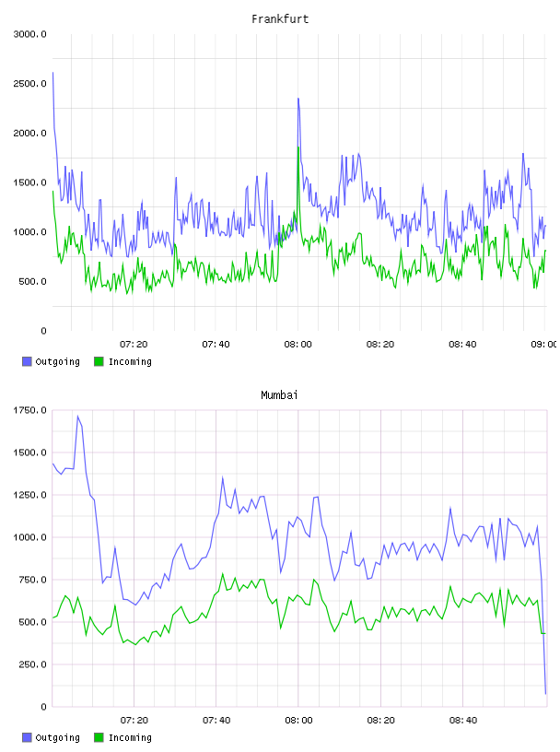
Task: Click the 08:00 outgoing spike peak in Frankfurt
Action: pyautogui.click(x=298, y=99)
